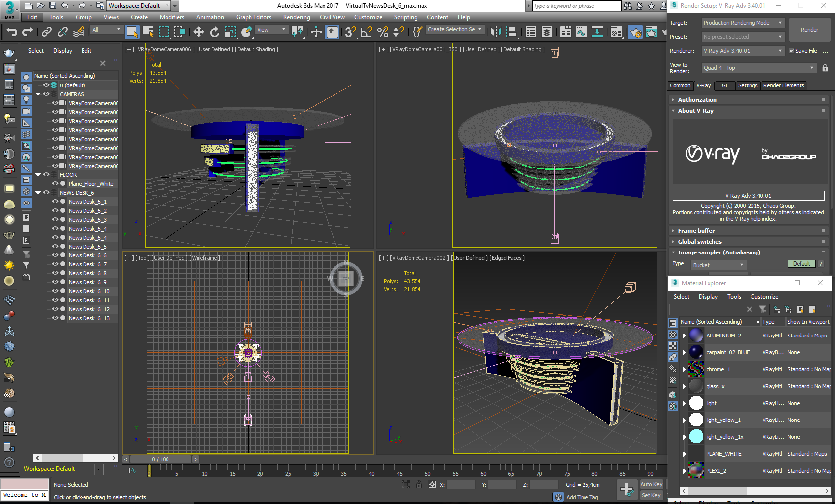Click the keyword search field
The height and width of the screenshot is (504, 835).
coord(576,6)
